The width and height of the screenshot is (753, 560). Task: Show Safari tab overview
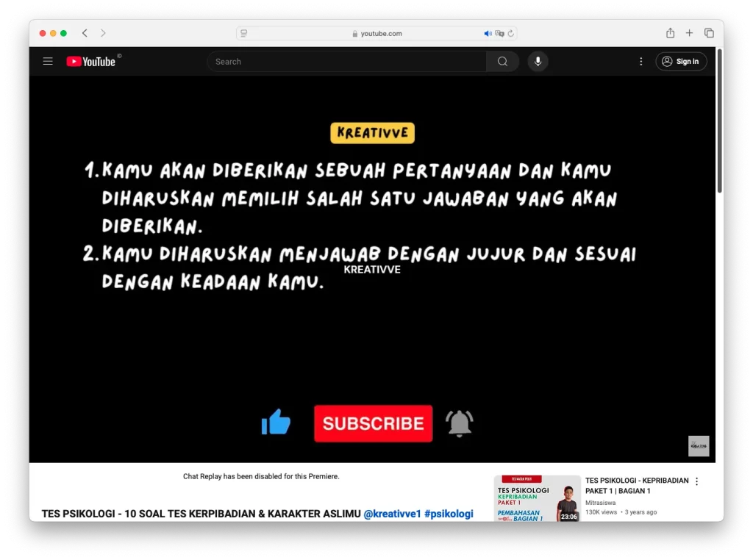(x=709, y=33)
